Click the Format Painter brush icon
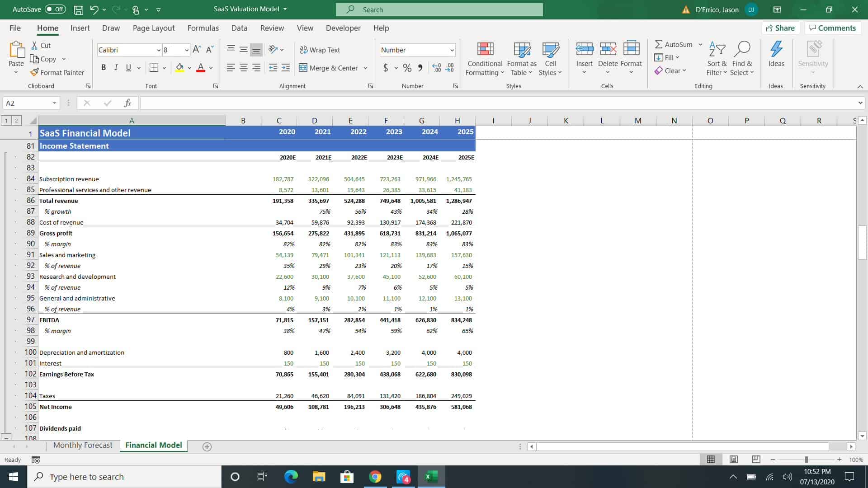Screen dimensions: 868x488 pyautogui.click(x=34, y=72)
